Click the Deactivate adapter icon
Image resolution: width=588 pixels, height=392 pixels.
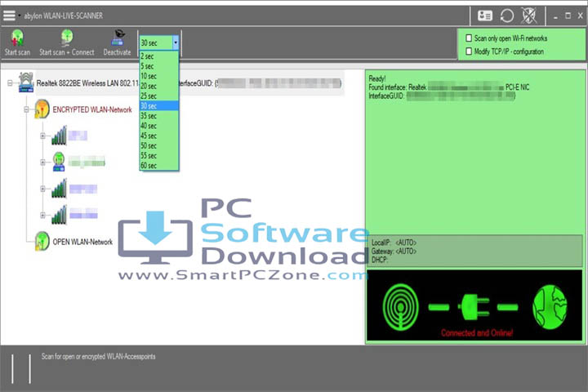click(118, 38)
